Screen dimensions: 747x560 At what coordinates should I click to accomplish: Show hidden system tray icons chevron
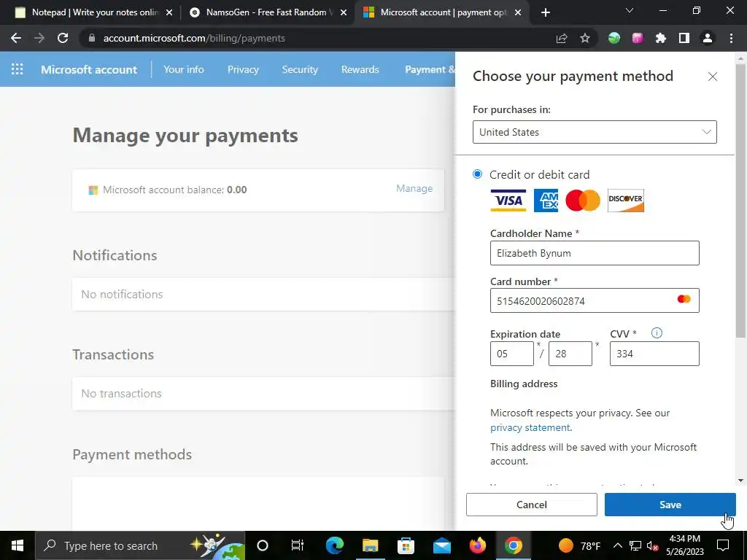[x=617, y=545]
